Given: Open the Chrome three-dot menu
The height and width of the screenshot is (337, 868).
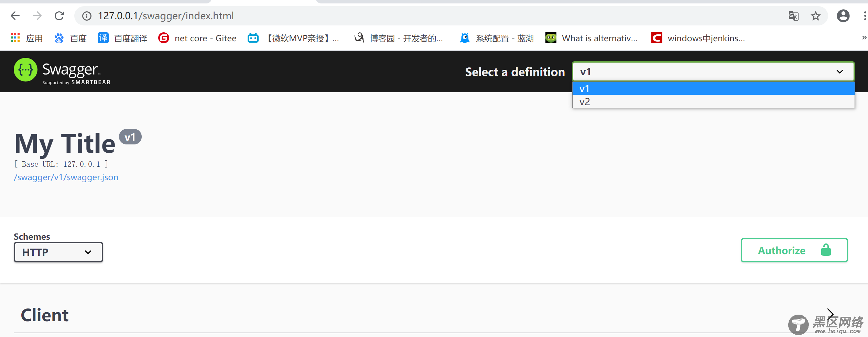Looking at the screenshot, I should [x=865, y=16].
